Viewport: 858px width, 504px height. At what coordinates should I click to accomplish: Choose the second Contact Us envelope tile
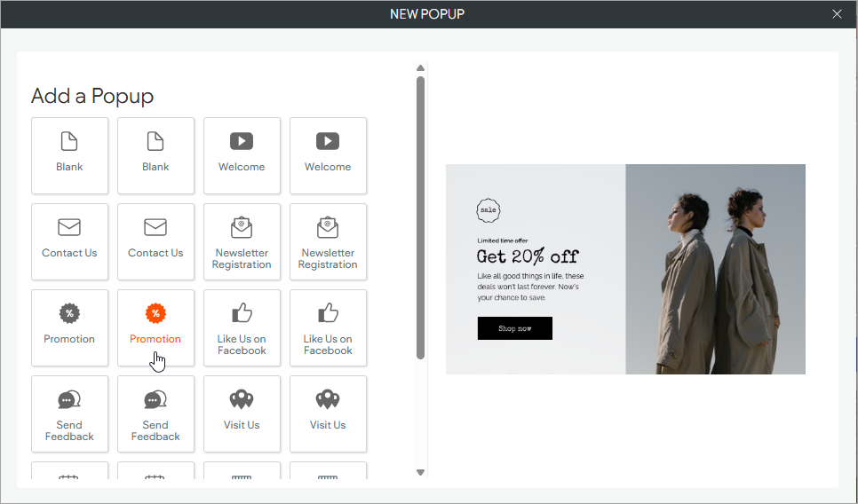pyautogui.click(x=155, y=241)
